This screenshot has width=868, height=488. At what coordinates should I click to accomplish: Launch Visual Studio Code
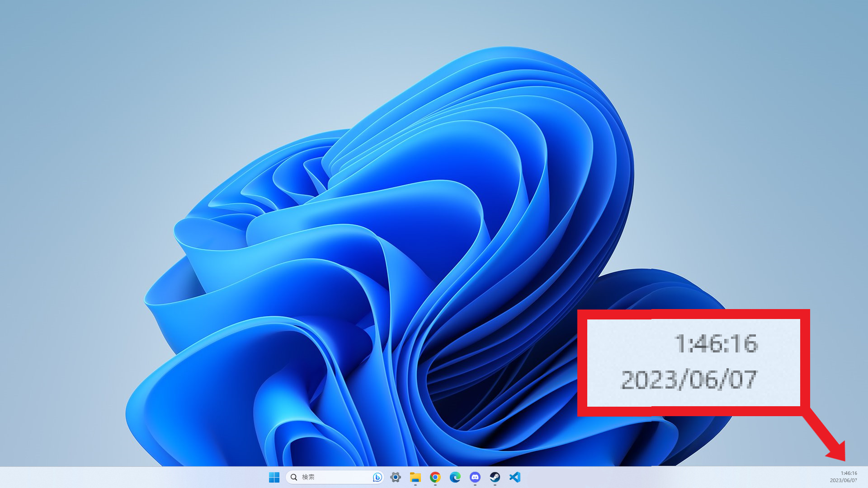tap(514, 477)
